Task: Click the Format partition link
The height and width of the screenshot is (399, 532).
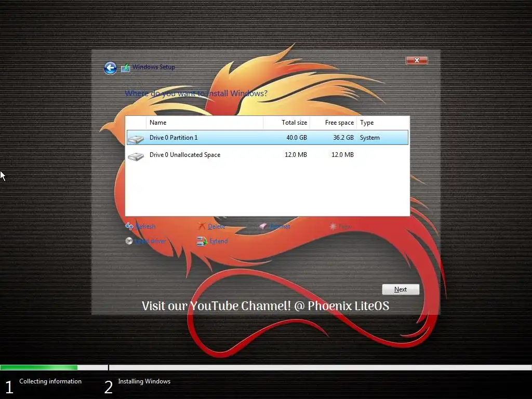Action: (280, 227)
